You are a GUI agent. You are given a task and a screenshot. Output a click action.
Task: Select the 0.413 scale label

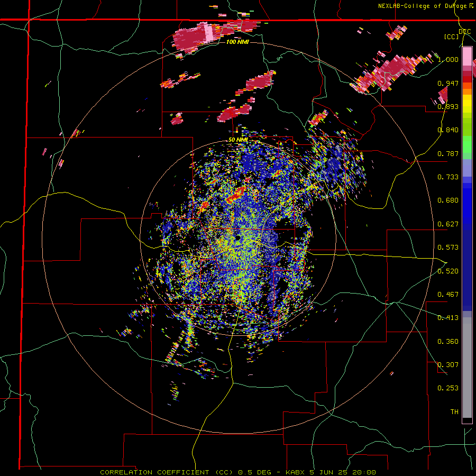tap(448, 318)
